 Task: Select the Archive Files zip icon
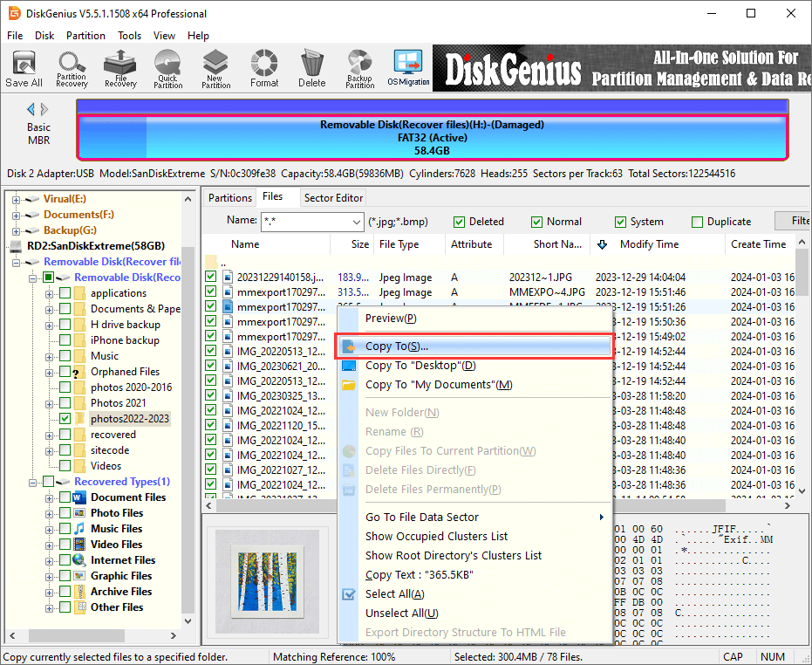(79, 592)
